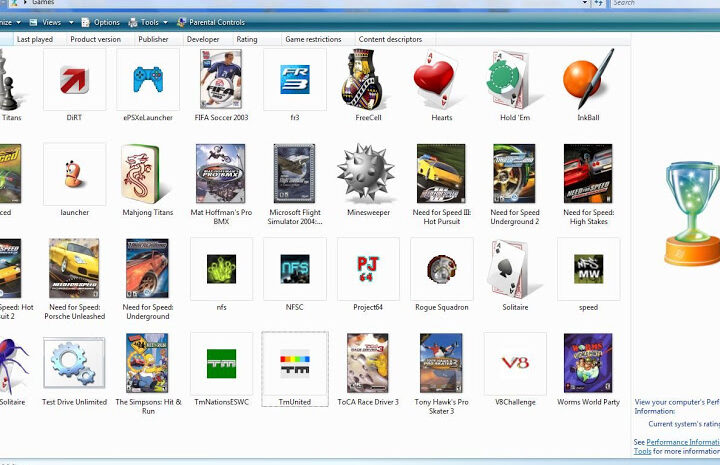Screen dimensions: 720x465
Task: Sort by Rating column header
Action: tap(247, 39)
